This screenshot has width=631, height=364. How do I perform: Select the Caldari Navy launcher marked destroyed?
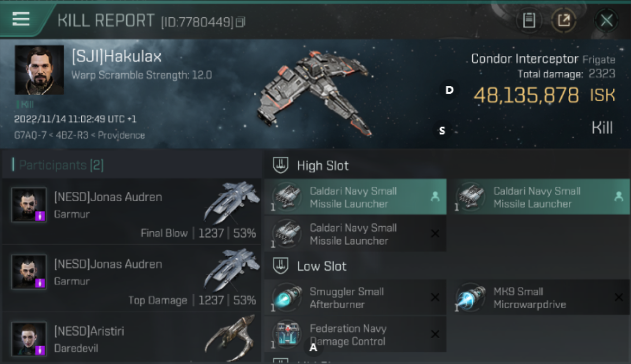[355, 234]
